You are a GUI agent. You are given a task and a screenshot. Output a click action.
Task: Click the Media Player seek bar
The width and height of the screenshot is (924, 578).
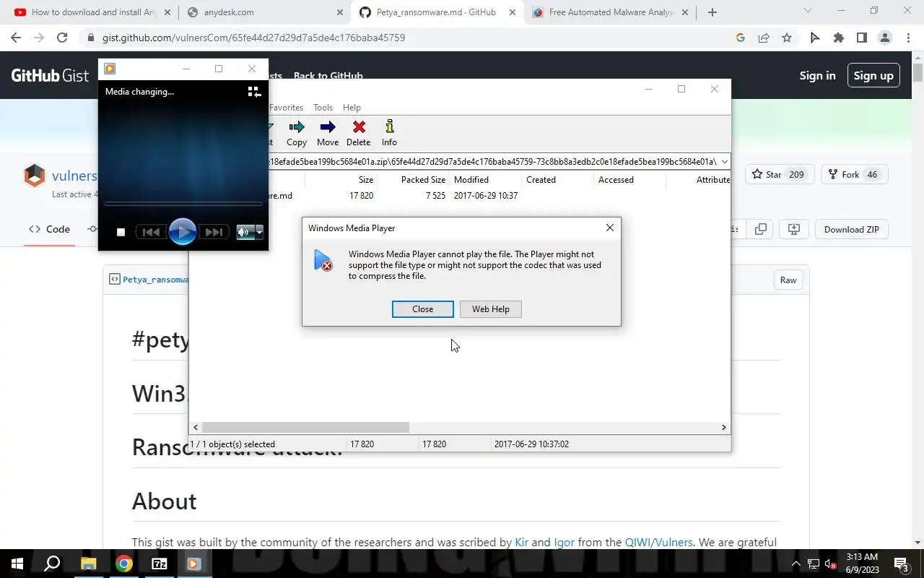183,204
